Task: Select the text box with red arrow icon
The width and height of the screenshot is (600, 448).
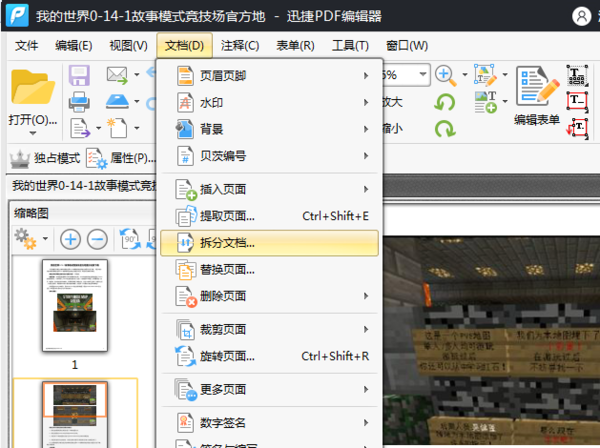Action: pyautogui.click(x=577, y=128)
